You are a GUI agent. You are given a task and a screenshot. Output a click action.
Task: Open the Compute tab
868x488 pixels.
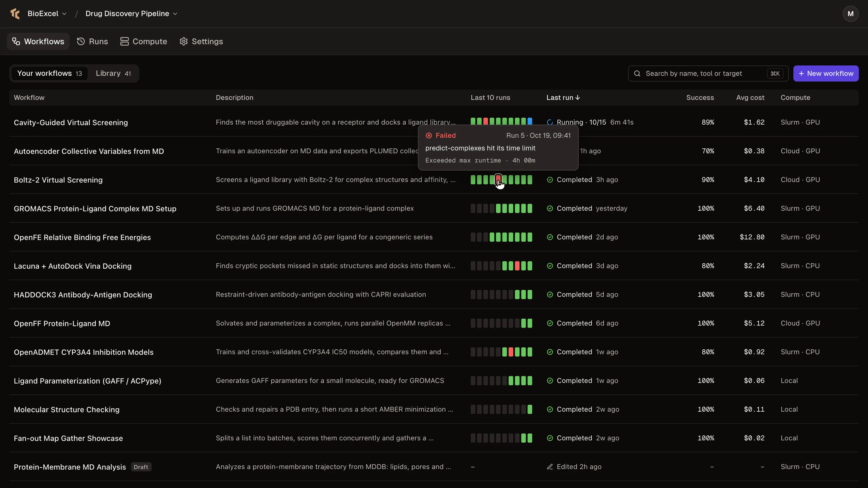pos(144,41)
